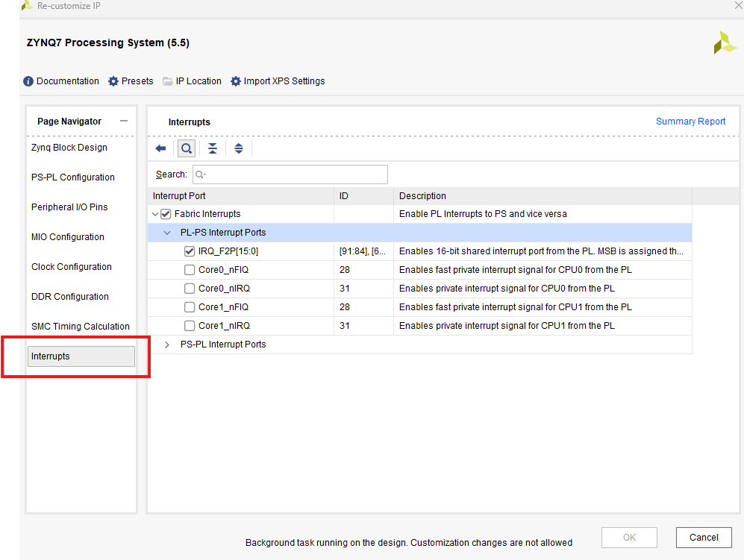Click the ID column header
The height and width of the screenshot is (560, 744).
pyautogui.click(x=363, y=196)
